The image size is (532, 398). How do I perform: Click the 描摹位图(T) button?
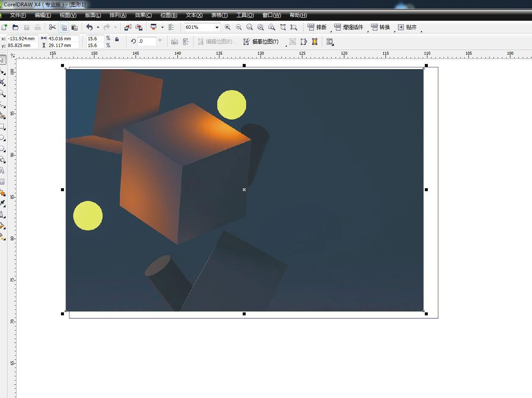pyautogui.click(x=261, y=42)
